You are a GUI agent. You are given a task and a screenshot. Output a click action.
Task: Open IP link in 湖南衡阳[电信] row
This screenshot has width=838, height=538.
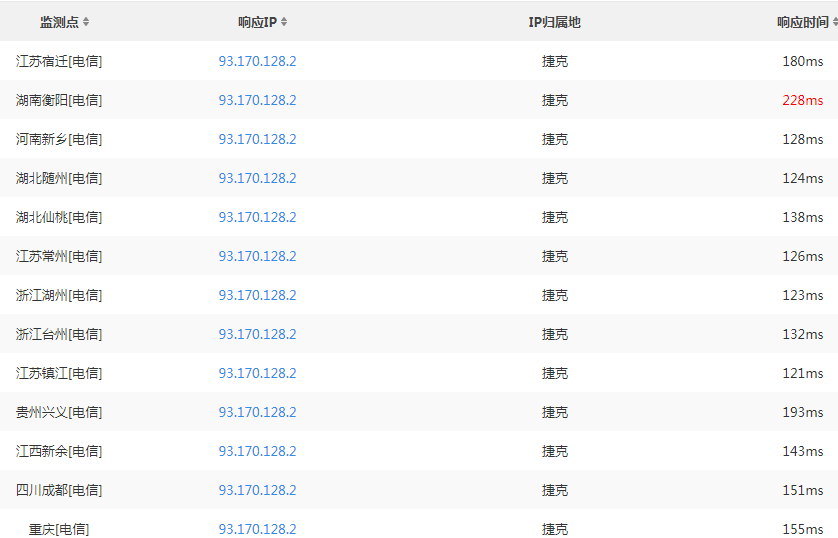[257, 100]
